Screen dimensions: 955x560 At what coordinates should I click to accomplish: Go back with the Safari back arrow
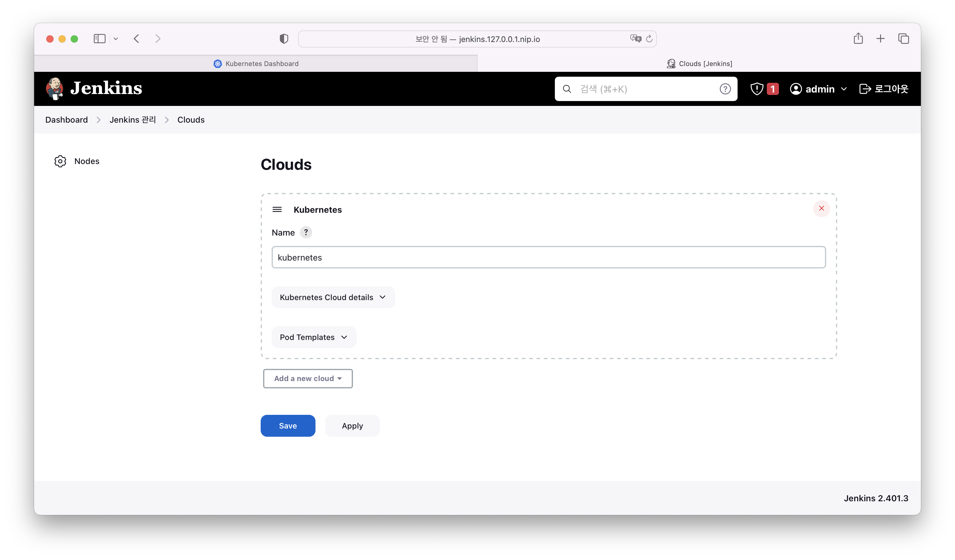pos(136,39)
